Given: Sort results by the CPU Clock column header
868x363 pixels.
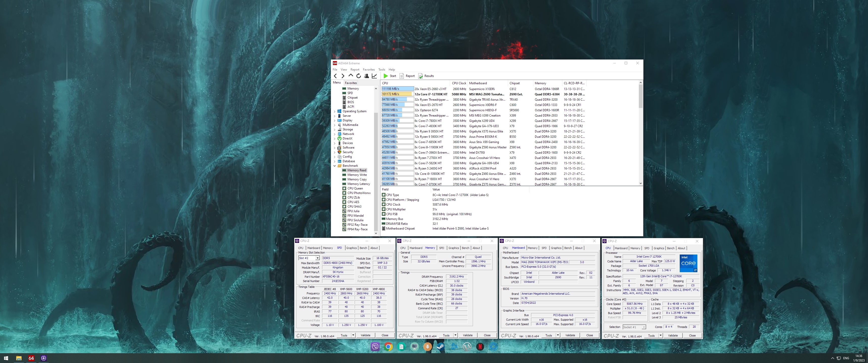Looking at the screenshot, I should [459, 83].
